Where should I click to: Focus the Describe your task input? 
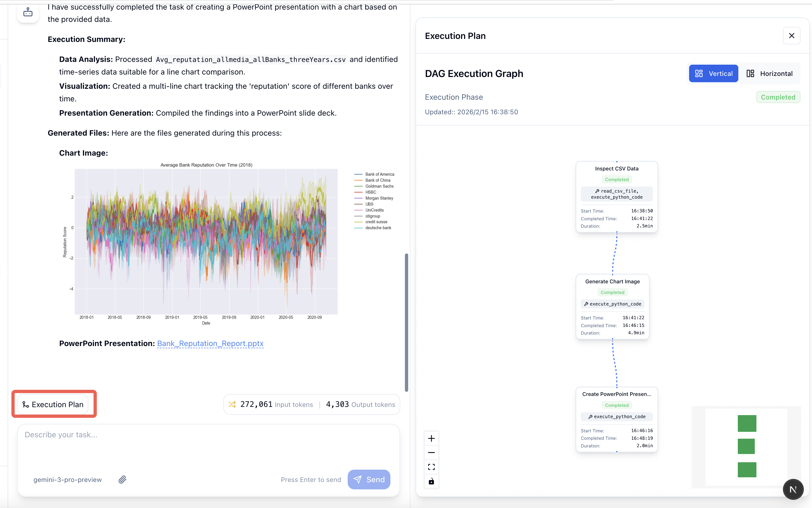click(208, 444)
